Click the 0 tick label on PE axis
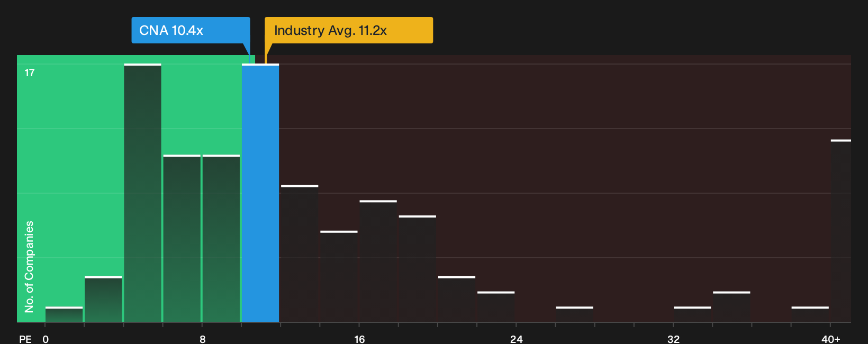This screenshot has width=868, height=344. tap(46, 339)
